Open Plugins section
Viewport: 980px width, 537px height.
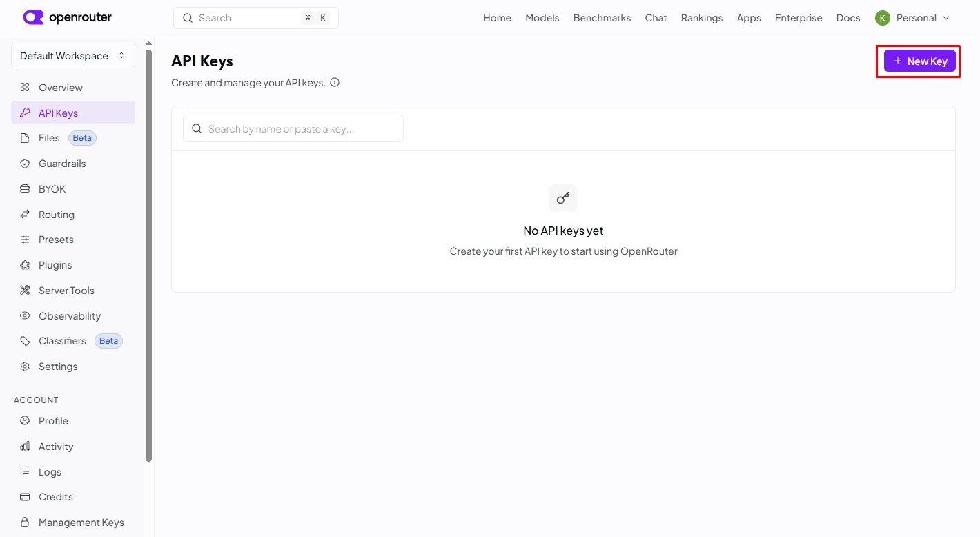coord(73,265)
